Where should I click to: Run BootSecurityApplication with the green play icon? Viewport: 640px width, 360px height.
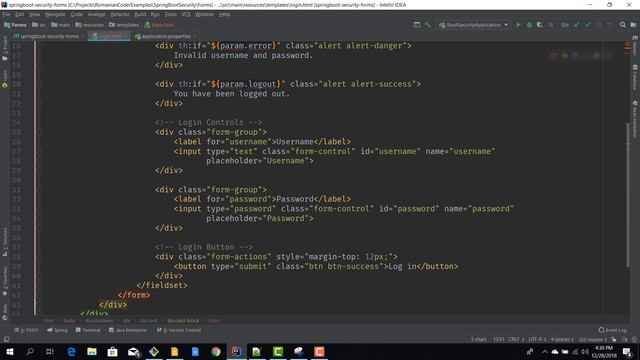pos(518,25)
